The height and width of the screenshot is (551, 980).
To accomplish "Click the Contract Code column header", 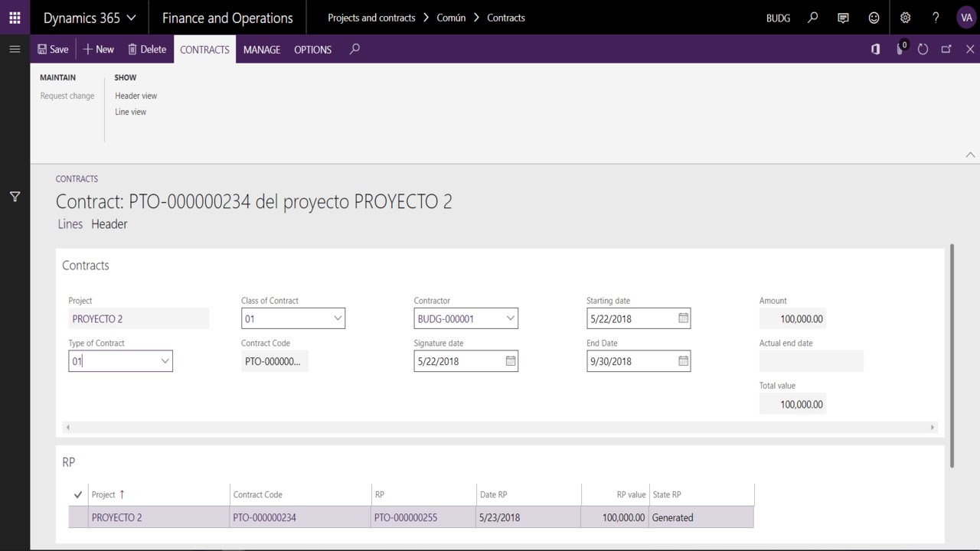I will 300,494.
